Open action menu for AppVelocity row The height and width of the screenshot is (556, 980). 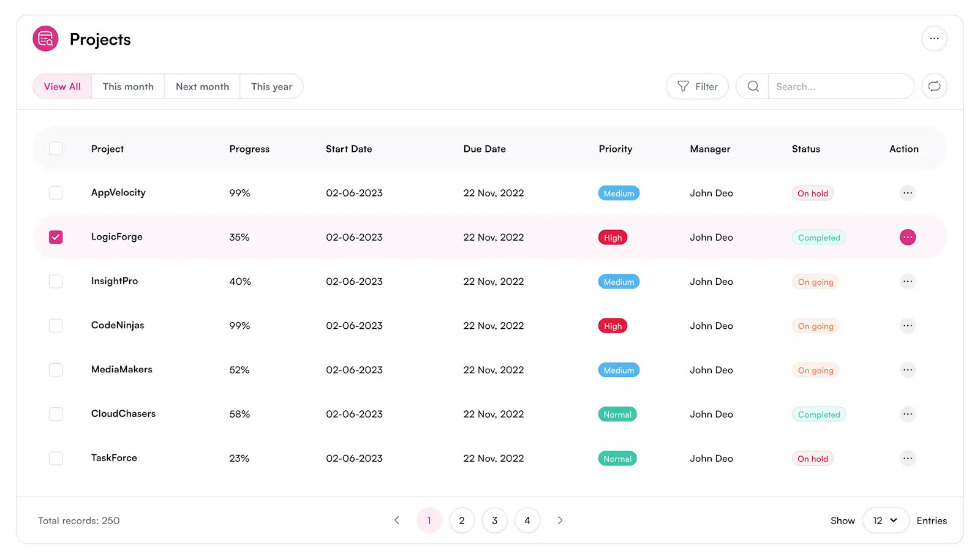pyautogui.click(x=907, y=193)
